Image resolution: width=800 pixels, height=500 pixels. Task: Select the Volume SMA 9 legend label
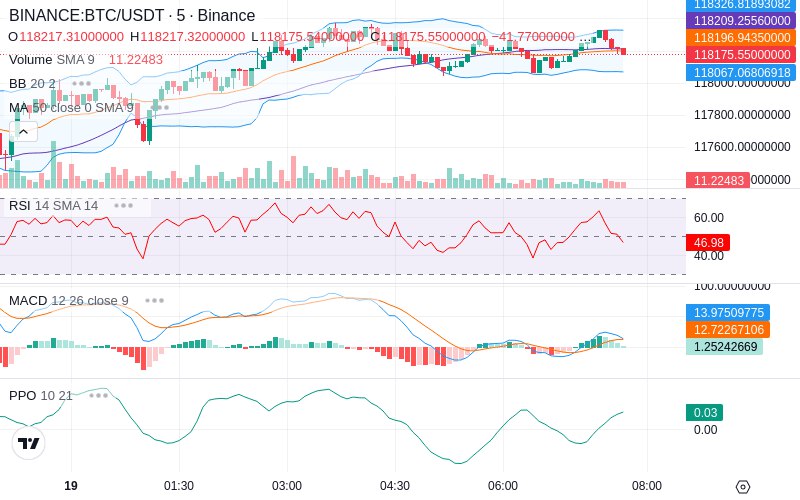pyautogui.click(x=52, y=60)
